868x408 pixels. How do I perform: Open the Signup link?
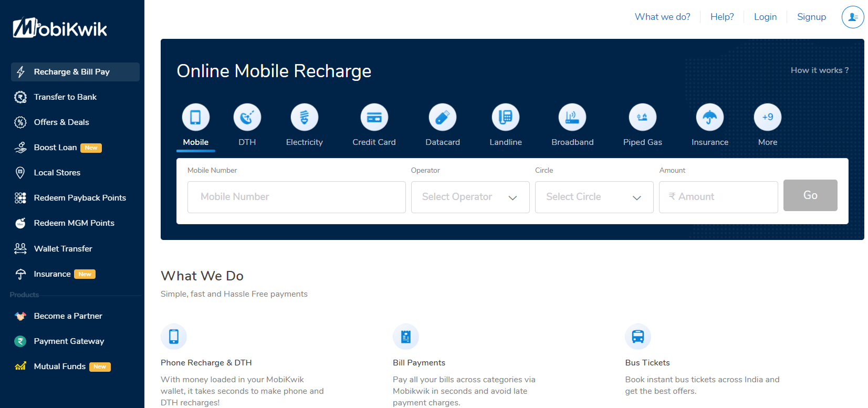[811, 17]
